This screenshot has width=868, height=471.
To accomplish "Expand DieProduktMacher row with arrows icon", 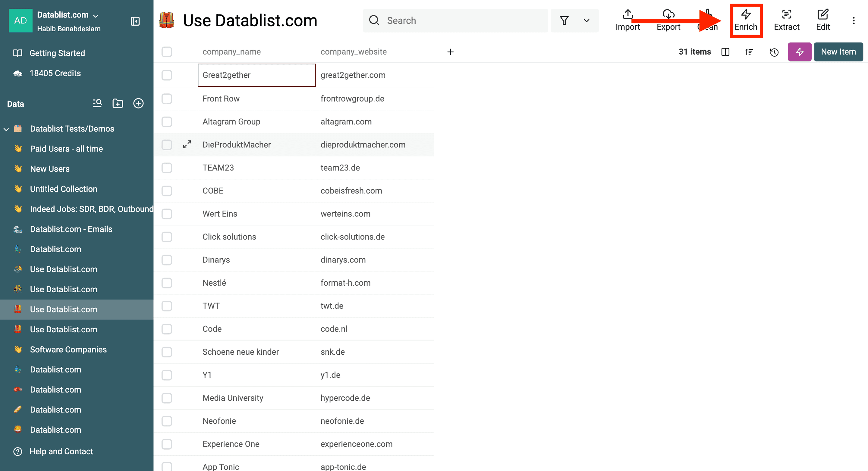I will click(x=187, y=145).
